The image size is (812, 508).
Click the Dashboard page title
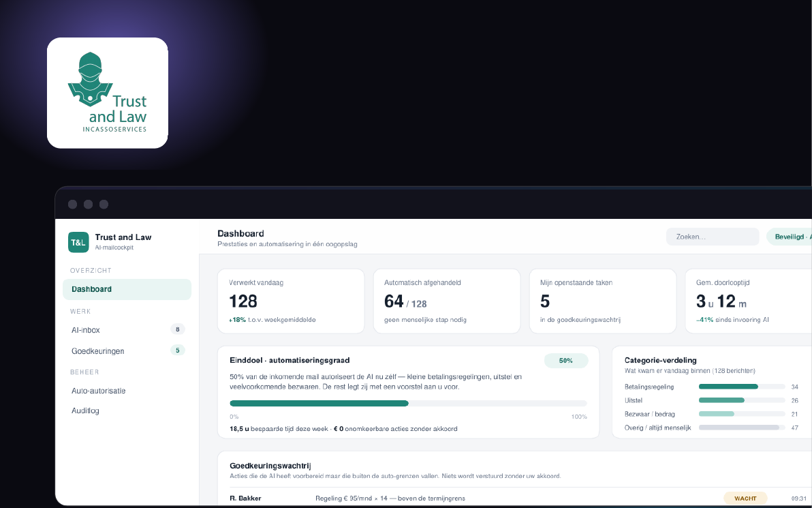pos(240,234)
